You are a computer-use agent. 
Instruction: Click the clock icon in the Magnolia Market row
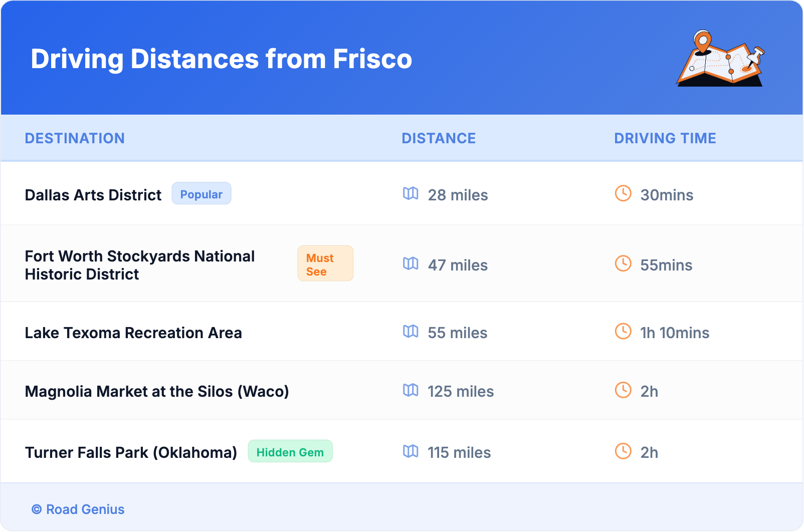(x=623, y=390)
